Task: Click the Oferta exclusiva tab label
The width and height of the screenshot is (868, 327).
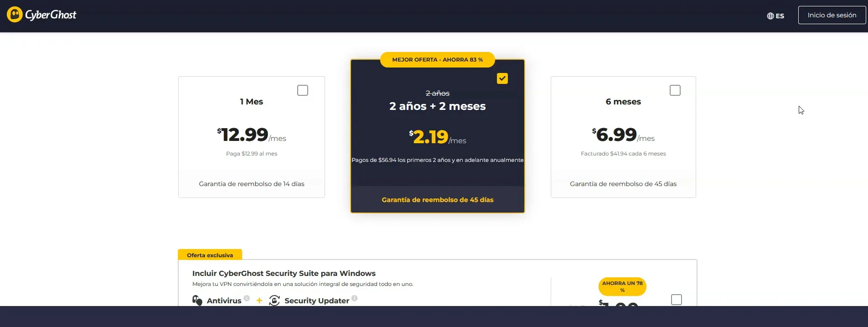Action: (210, 255)
